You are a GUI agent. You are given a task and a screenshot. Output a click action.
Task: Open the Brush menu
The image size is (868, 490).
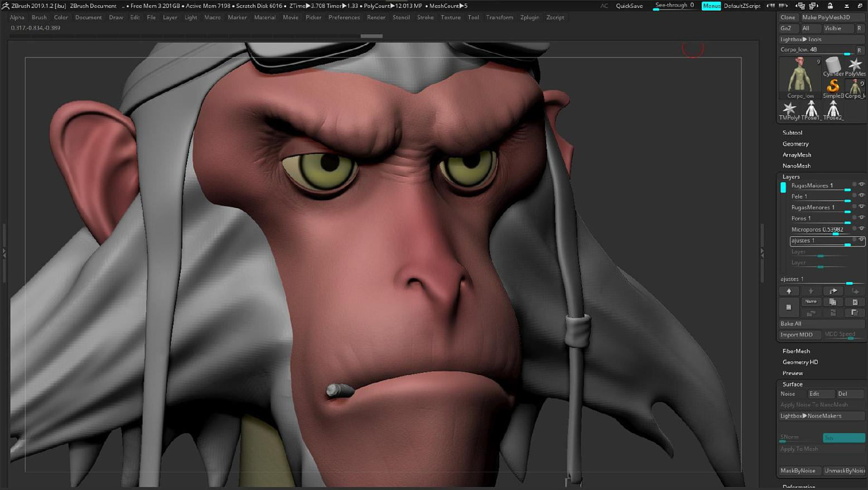point(39,17)
